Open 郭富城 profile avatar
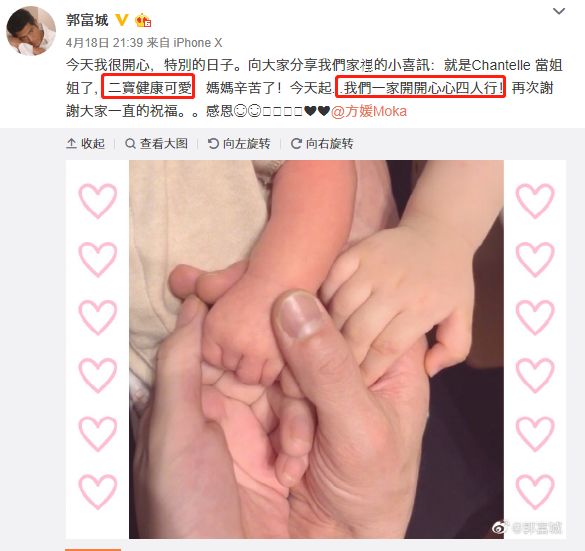This screenshot has height=551, width=585. pos(31,31)
